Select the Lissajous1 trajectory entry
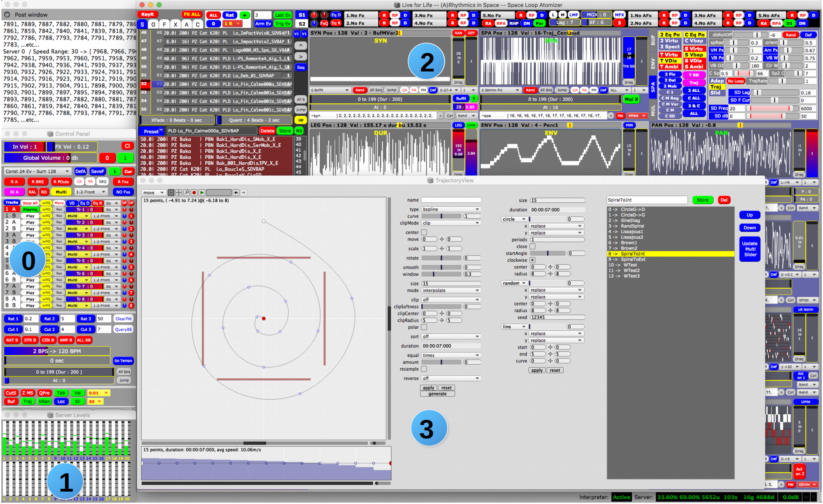The height and width of the screenshot is (504, 823). click(631, 232)
